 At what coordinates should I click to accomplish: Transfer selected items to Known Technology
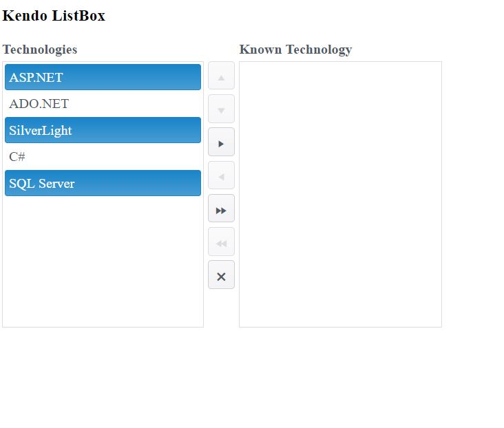tap(221, 142)
